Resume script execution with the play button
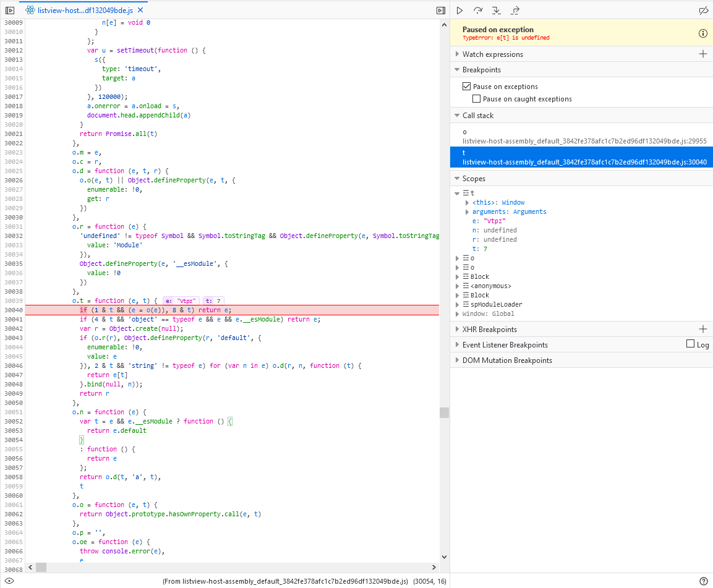Image resolution: width=713 pixels, height=588 pixels. (x=459, y=10)
